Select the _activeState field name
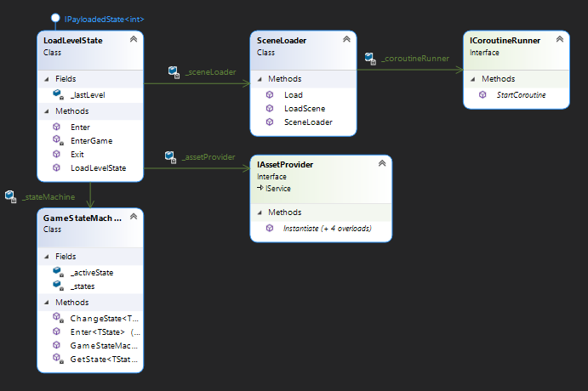 92,273
